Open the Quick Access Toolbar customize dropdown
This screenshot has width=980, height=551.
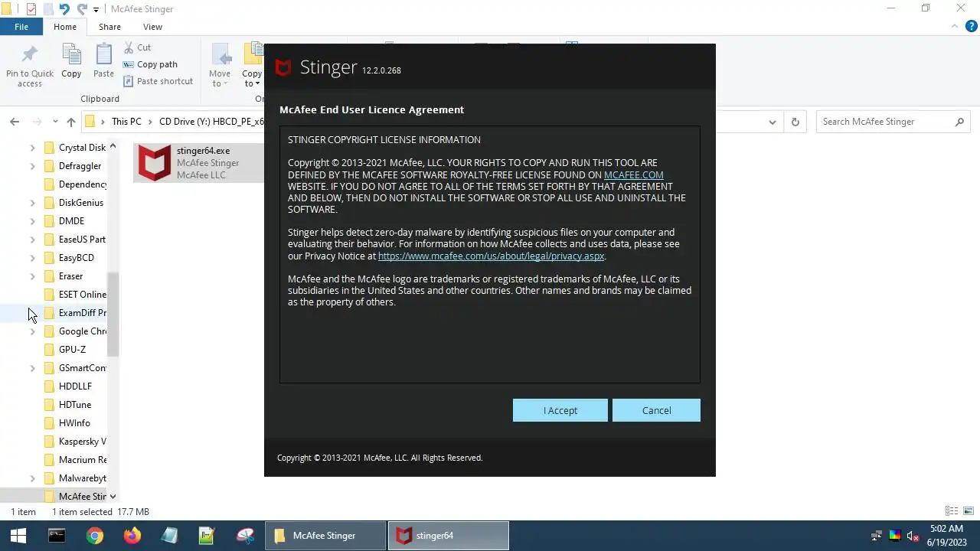[96, 9]
